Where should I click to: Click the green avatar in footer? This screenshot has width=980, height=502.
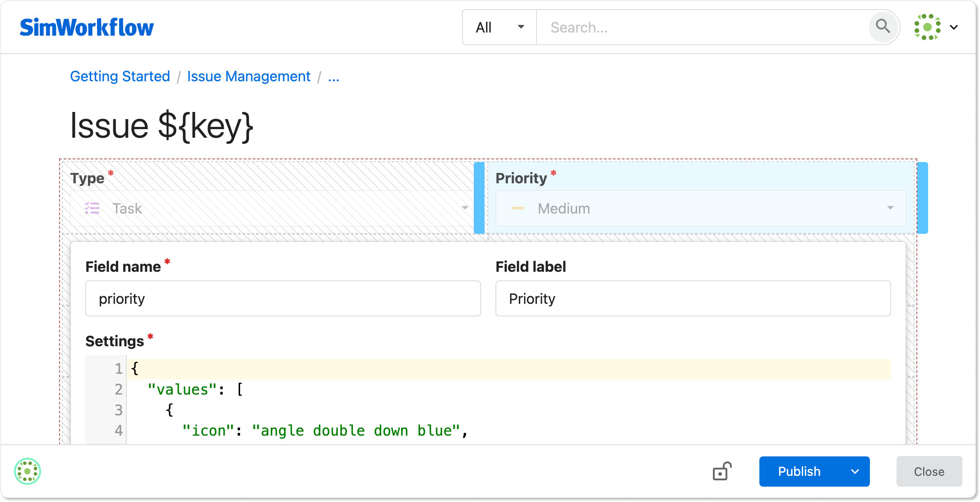click(x=28, y=471)
